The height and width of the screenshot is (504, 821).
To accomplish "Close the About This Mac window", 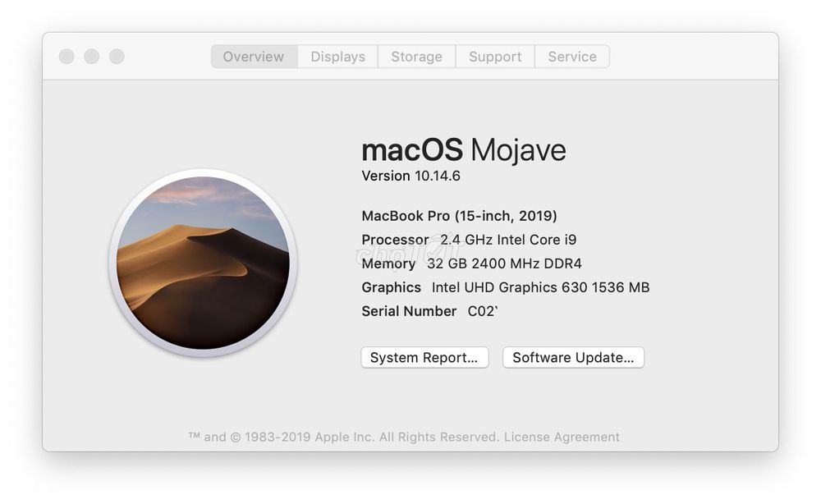I will [67, 57].
